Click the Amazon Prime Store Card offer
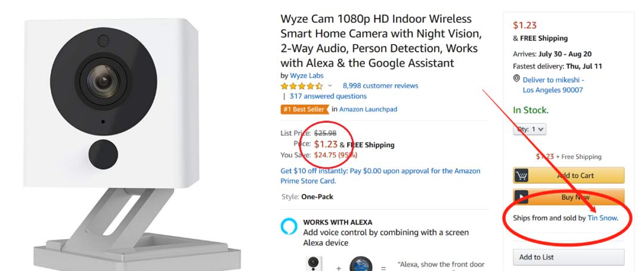Viewport: 644px width, 271px height. point(380,176)
